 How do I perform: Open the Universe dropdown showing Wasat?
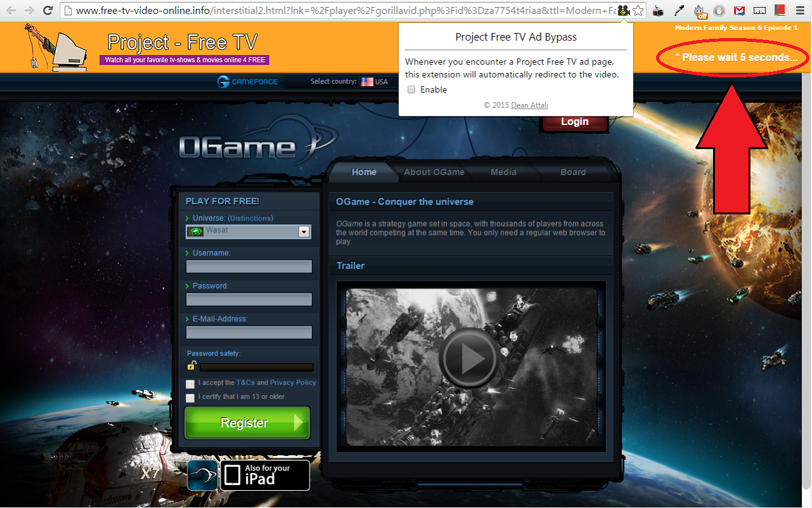click(248, 232)
